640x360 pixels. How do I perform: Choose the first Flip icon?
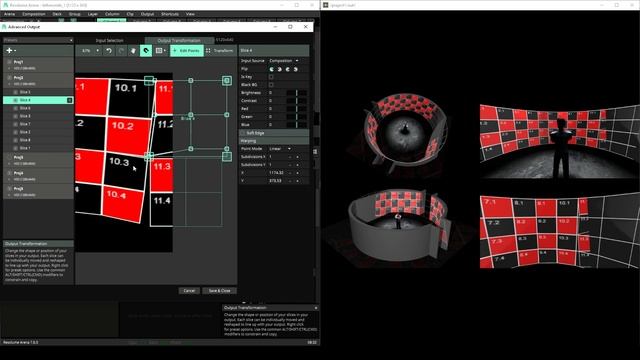[x=272, y=69]
